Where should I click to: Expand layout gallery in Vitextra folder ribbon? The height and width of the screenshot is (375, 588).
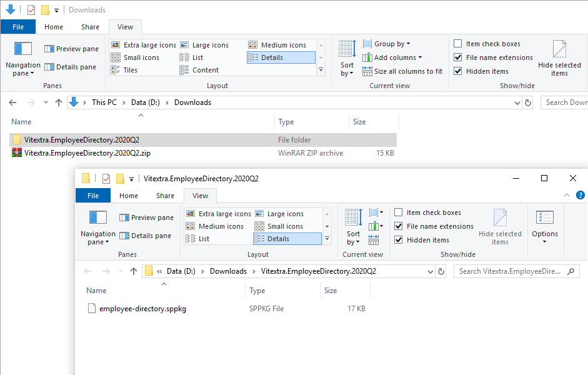[327, 239]
